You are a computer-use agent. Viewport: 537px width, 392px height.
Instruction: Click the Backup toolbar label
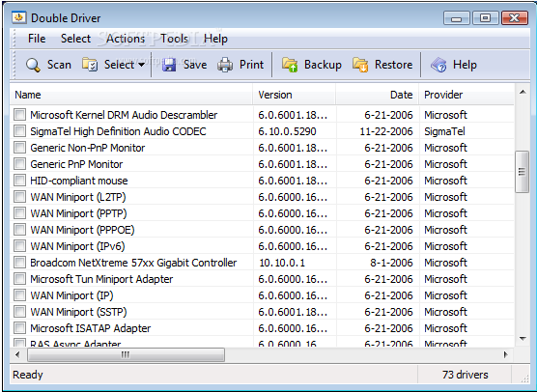(x=323, y=65)
